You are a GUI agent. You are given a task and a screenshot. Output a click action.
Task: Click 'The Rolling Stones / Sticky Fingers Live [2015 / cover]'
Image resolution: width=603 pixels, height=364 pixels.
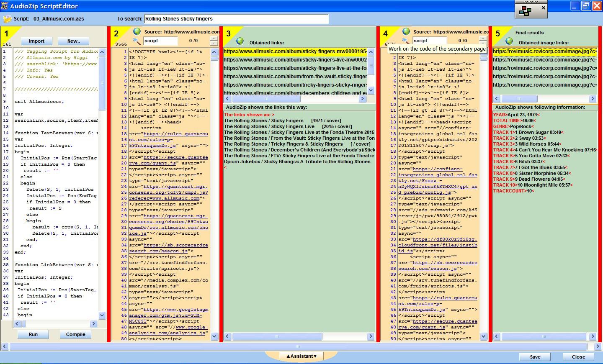(x=288, y=126)
